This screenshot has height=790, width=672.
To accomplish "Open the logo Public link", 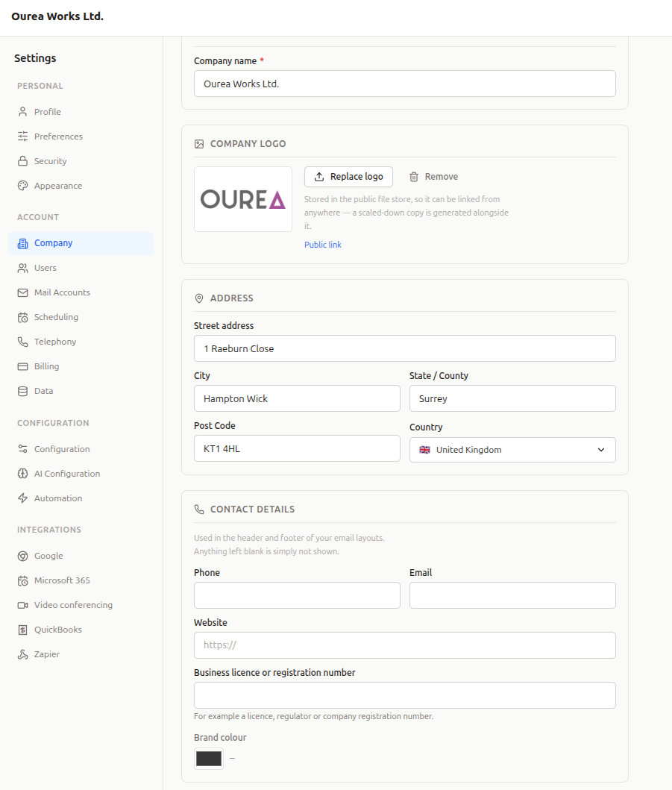I will pos(323,245).
